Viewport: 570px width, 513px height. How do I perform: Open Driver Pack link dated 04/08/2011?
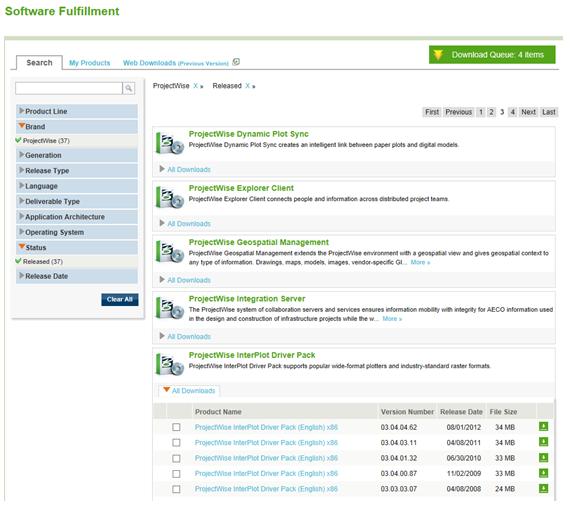click(x=266, y=443)
